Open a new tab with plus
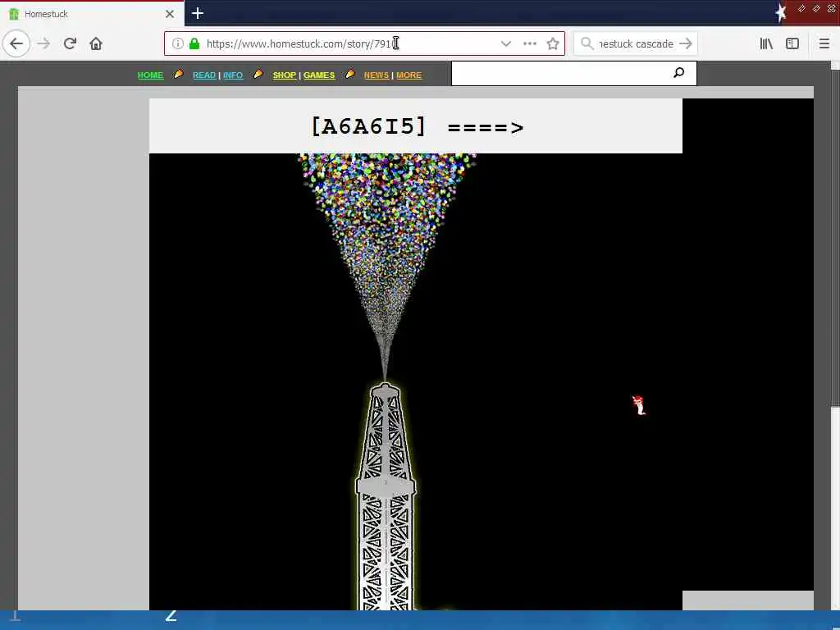Screen dimensions: 840x630 (x=197, y=13)
